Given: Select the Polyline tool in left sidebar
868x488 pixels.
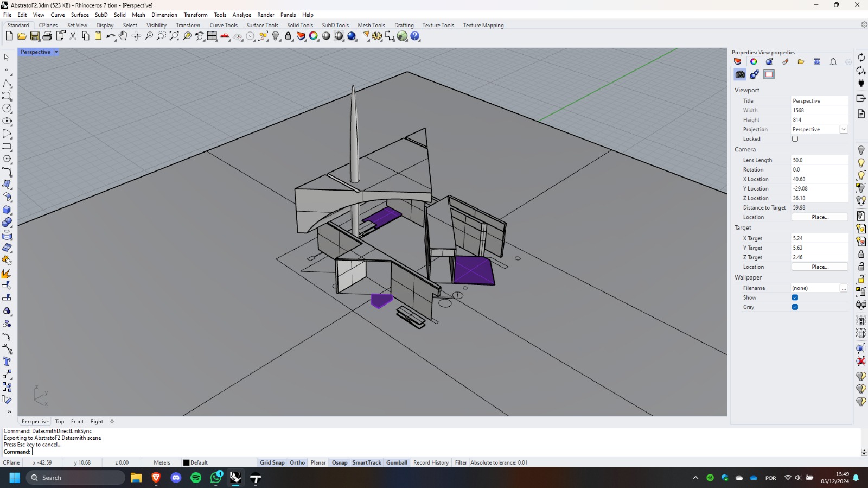Looking at the screenshot, I should click(x=7, y=83).
